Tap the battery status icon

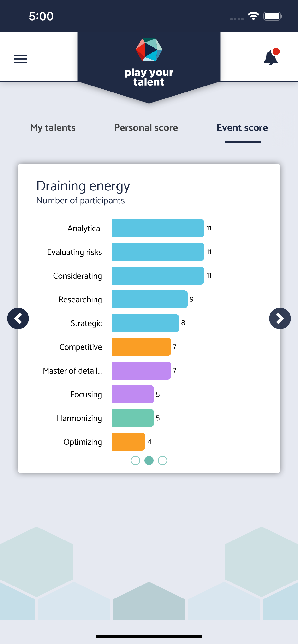click(x=273, y=16)
